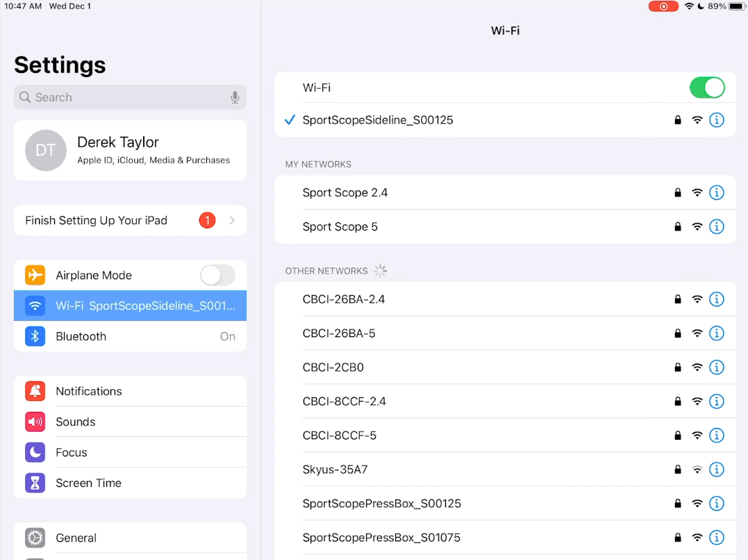Tap the red screen recording indicator
The image size is (748, 560).
(x=663, y=6)
